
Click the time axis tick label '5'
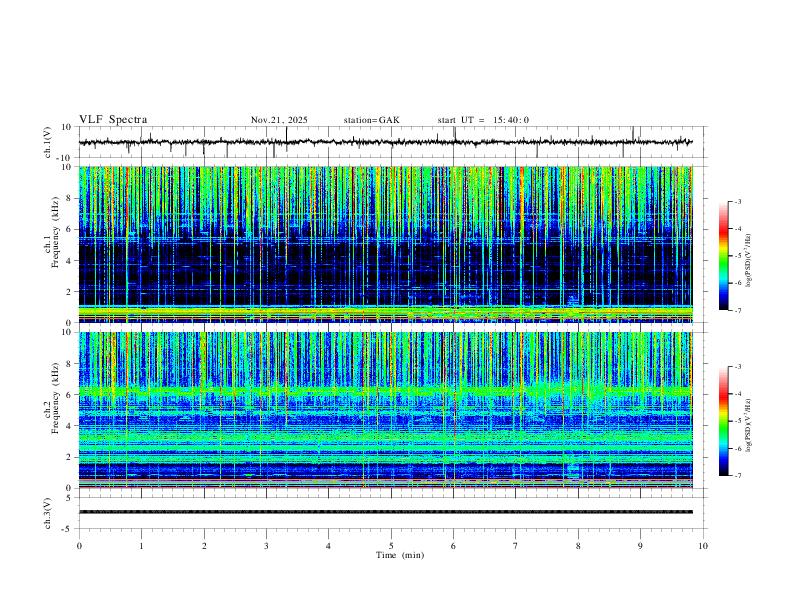[x=391, y=546]
